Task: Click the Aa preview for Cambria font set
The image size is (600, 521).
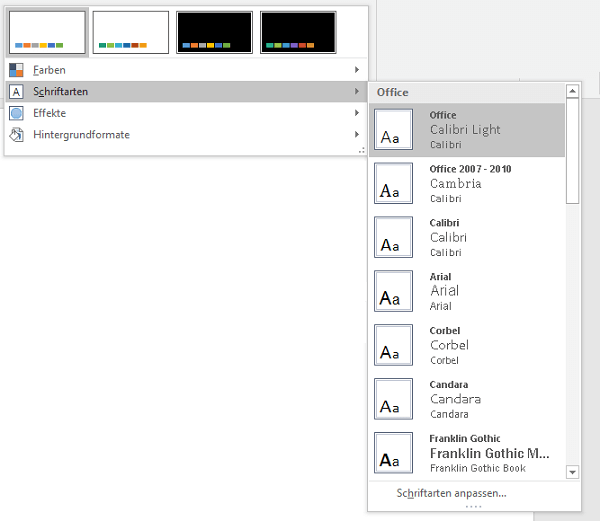Action: [393, 183]
